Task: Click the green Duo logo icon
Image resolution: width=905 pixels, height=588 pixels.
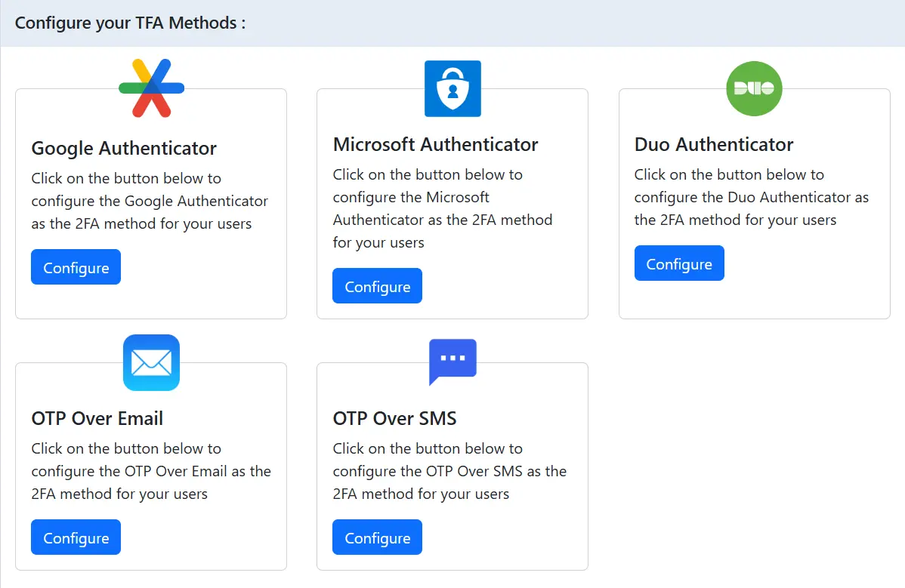Action: 754,88
